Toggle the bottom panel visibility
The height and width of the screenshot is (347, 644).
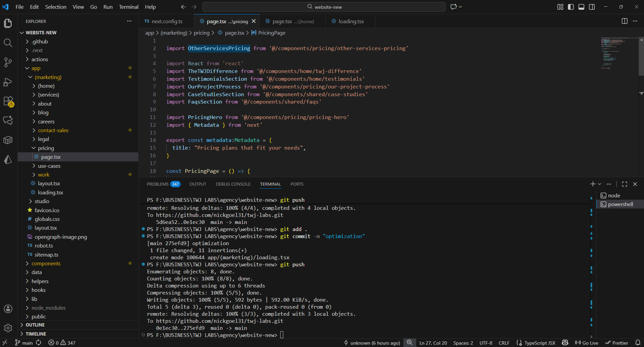tap(581, 7)
